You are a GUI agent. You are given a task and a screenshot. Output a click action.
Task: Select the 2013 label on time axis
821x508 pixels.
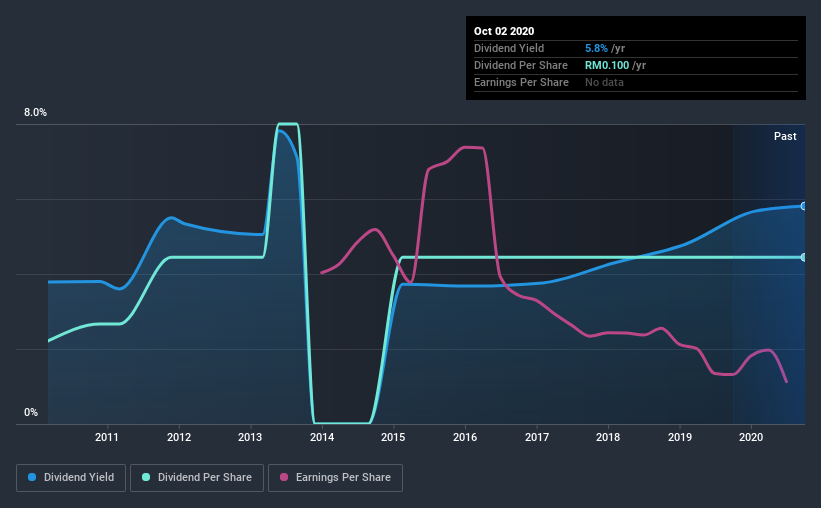click(250, 437)
